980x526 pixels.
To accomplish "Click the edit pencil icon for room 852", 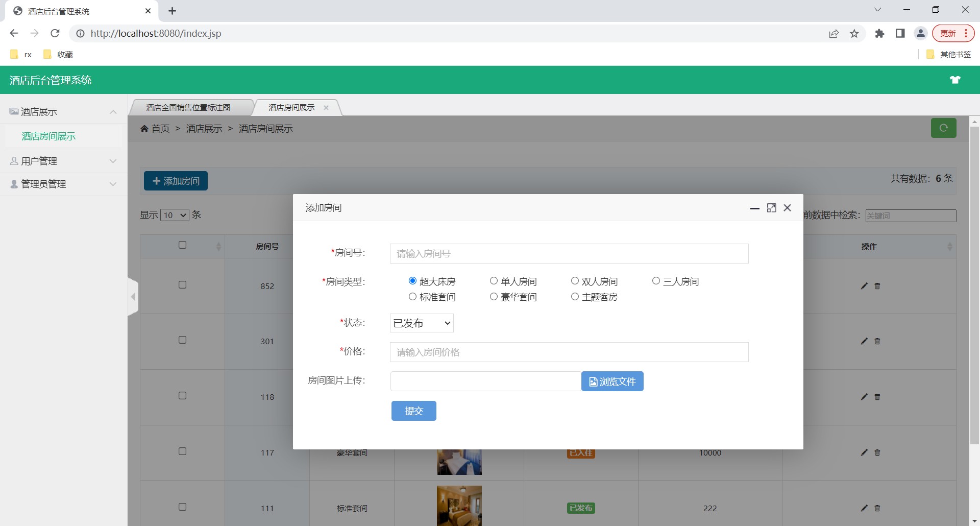I will 864,286.
